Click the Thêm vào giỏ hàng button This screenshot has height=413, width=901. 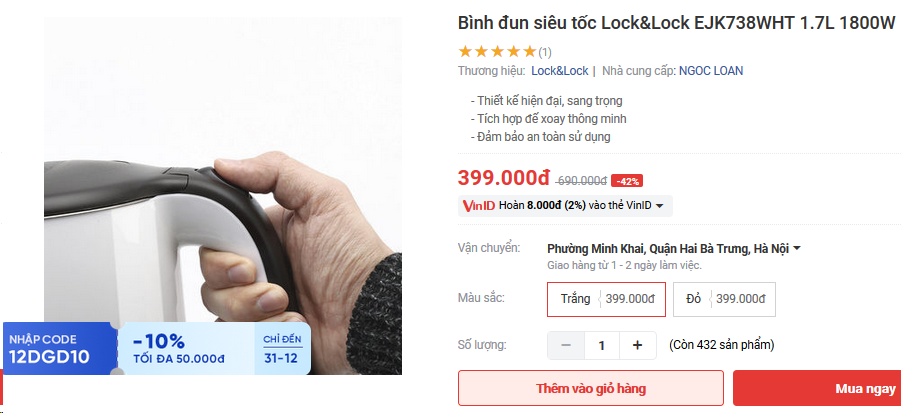tap(591, 388)
